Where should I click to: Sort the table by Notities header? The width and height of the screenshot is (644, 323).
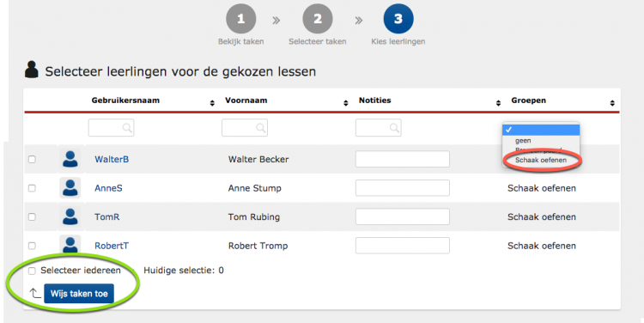pyautogui.click(x=374, y=101)
